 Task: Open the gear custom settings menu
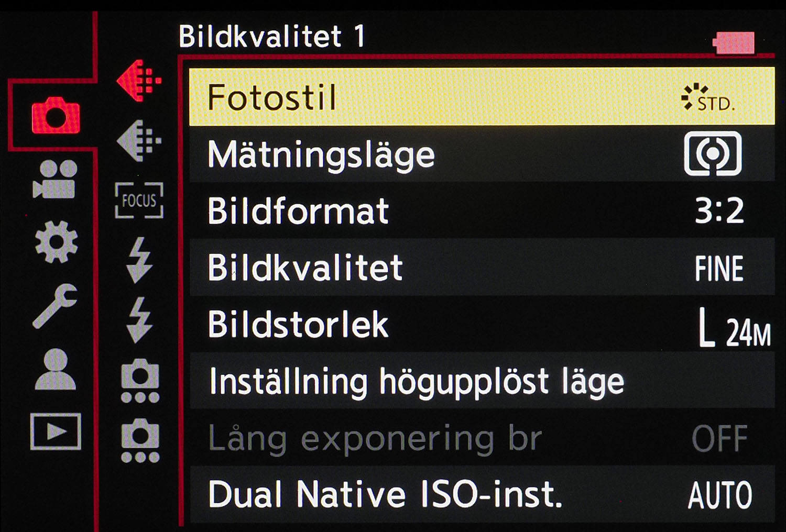click(56, 241)
